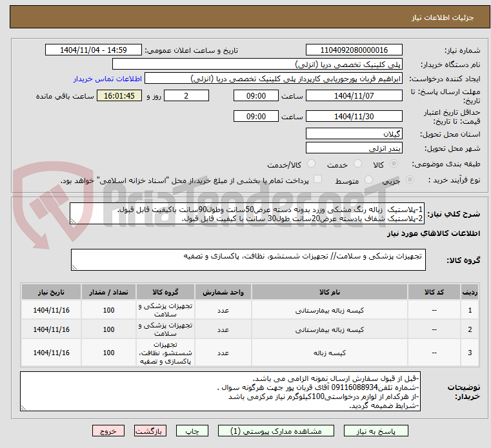The width and height of the screenshot is (491, 448).
Task: Click the remaining days field showing 2
Action: point(186,96)
